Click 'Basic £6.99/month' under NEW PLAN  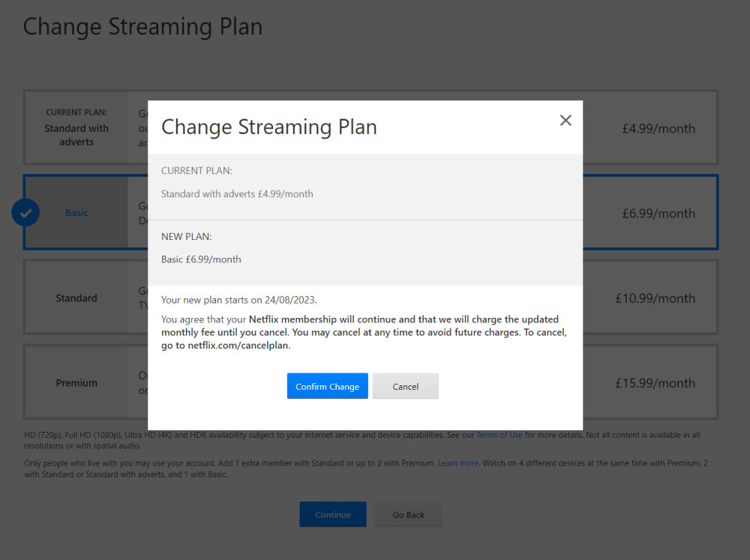point(201,259)
